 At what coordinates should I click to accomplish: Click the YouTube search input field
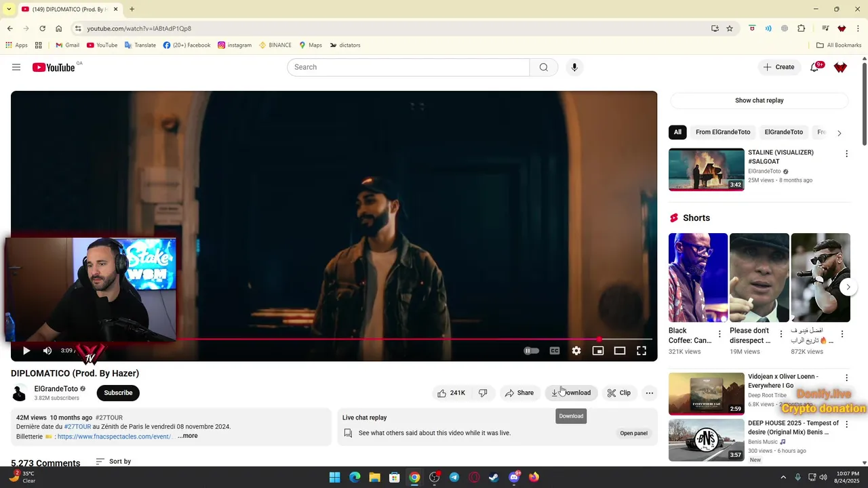pyautogui.click(x=408, y=67)
